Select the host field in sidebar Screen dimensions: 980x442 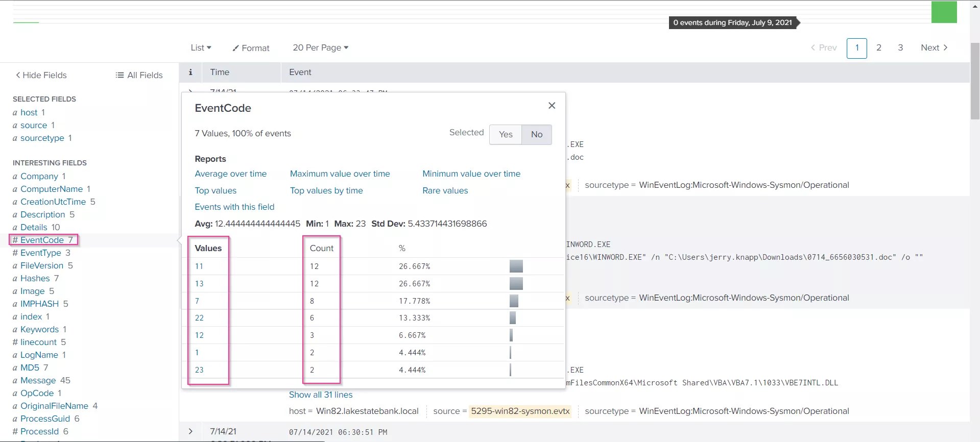coord(29,112)
